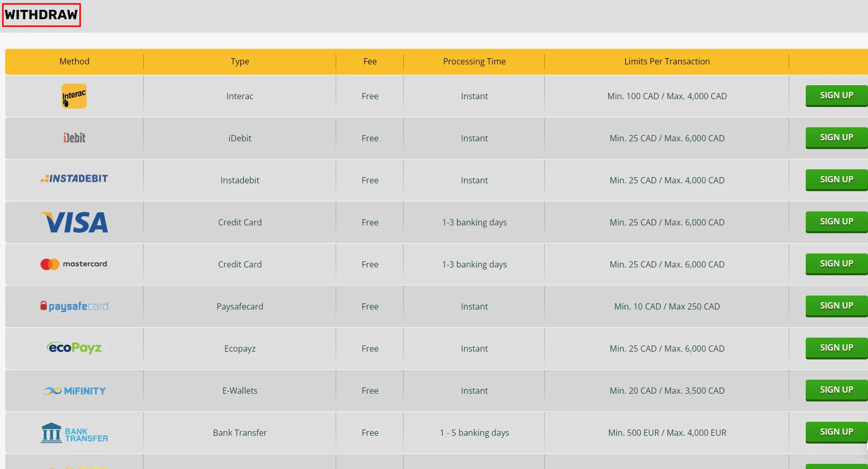This screenshot has width=868, height=469.
Task: Click the Method column header
Action: pyautogui.click(x=74, y=61)
